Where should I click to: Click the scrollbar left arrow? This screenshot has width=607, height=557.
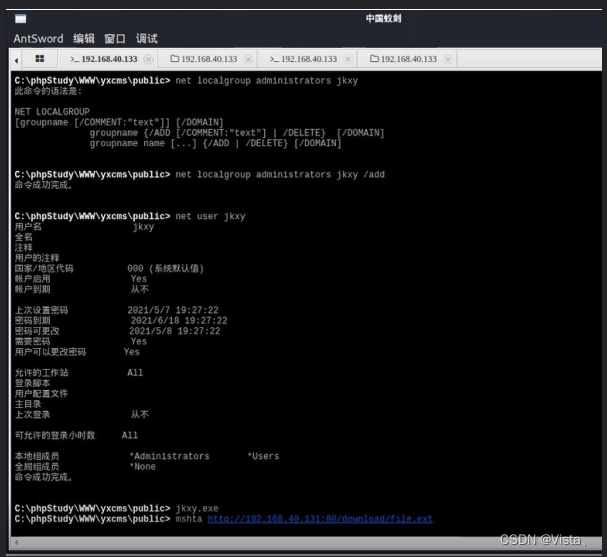tap(16, 542)
